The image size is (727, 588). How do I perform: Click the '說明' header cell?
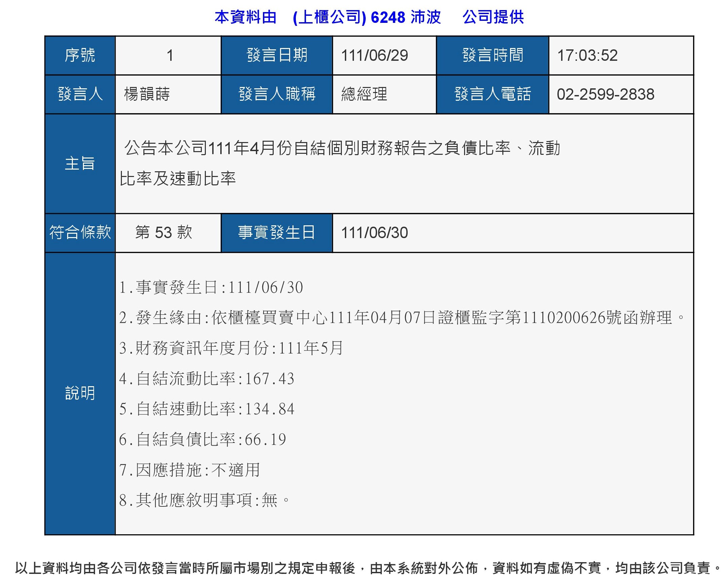pos(80,393)
